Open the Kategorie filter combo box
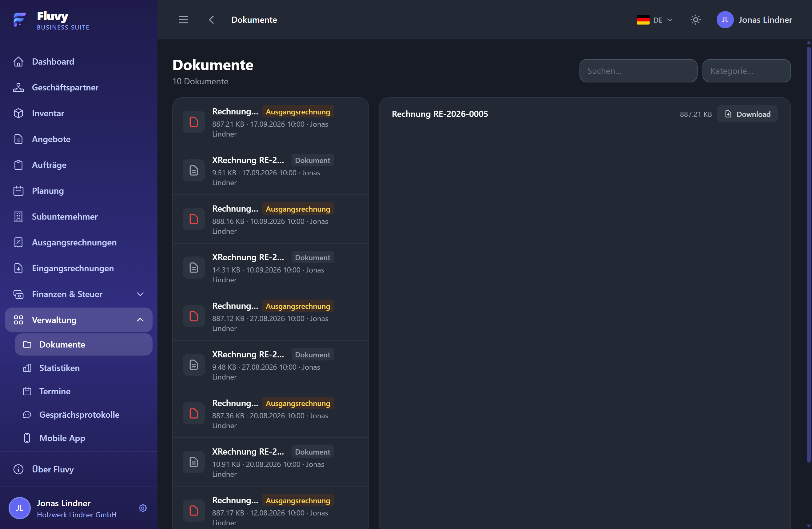 (x=746, y=71)
